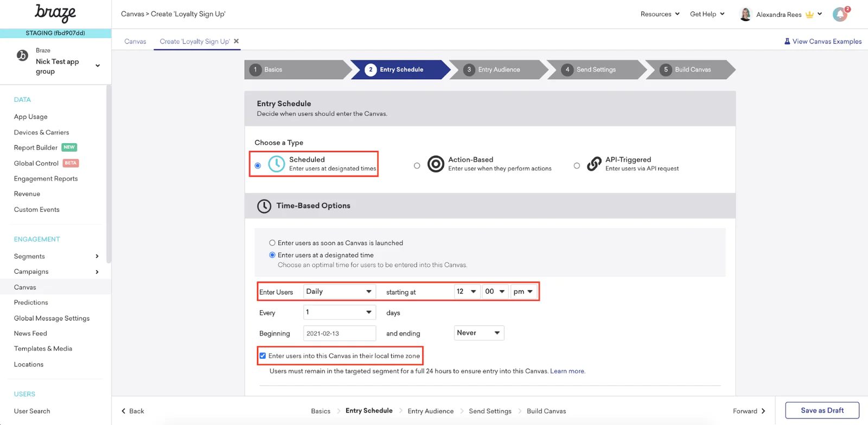Open User Search in sidebar
This screenshot has width=868, height=425.
32,411
